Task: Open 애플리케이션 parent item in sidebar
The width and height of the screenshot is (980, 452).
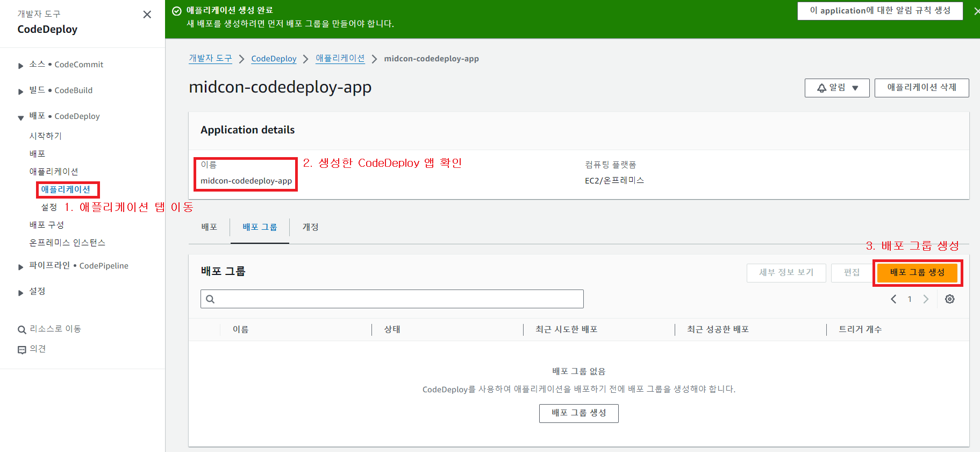Action: [54, 172]
